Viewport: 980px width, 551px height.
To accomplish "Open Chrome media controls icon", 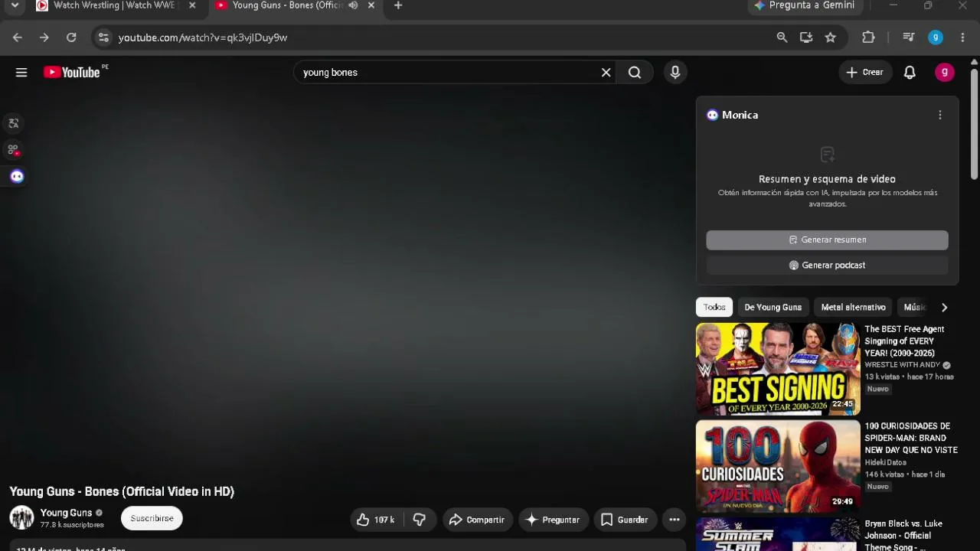I will 909,37.
